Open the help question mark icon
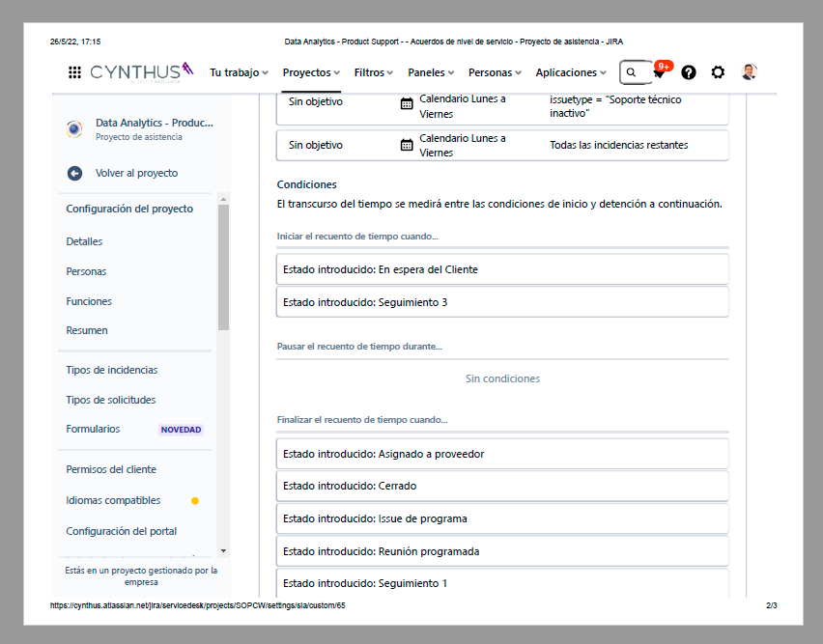Viewport: 823px width, 644px height. (x=689, y=72)
